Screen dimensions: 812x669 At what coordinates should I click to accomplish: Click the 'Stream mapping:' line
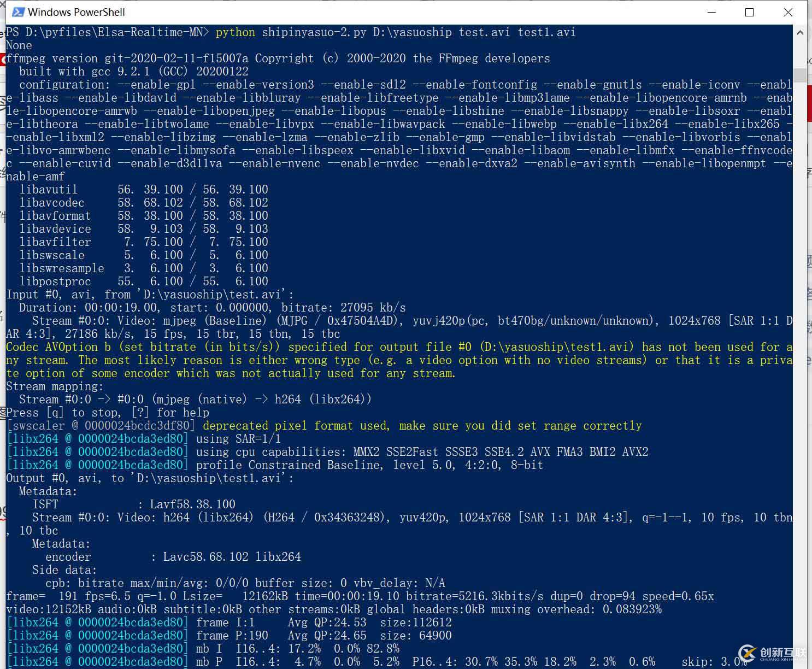point(55,386)
